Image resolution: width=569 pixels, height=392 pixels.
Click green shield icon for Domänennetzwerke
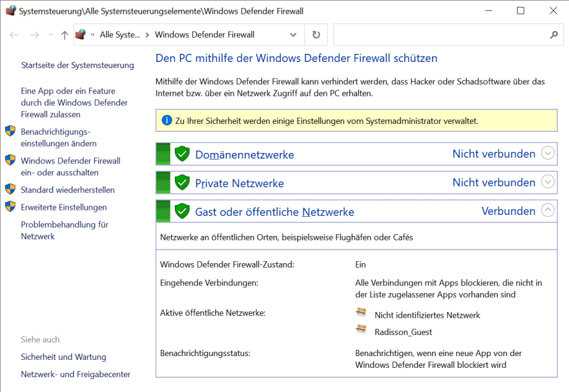point(182,154)
